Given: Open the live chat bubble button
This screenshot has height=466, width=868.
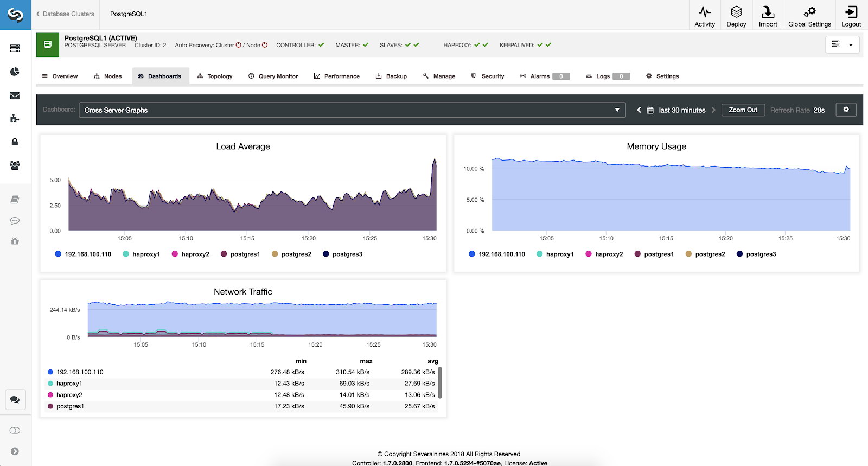Looking at the screenshot, I should tap(15, 400).
